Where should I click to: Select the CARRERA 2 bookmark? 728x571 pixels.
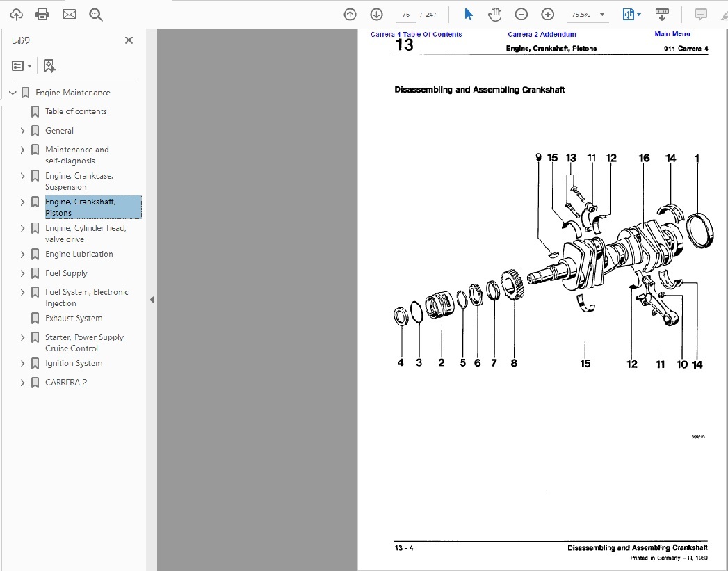coord(66,382)
